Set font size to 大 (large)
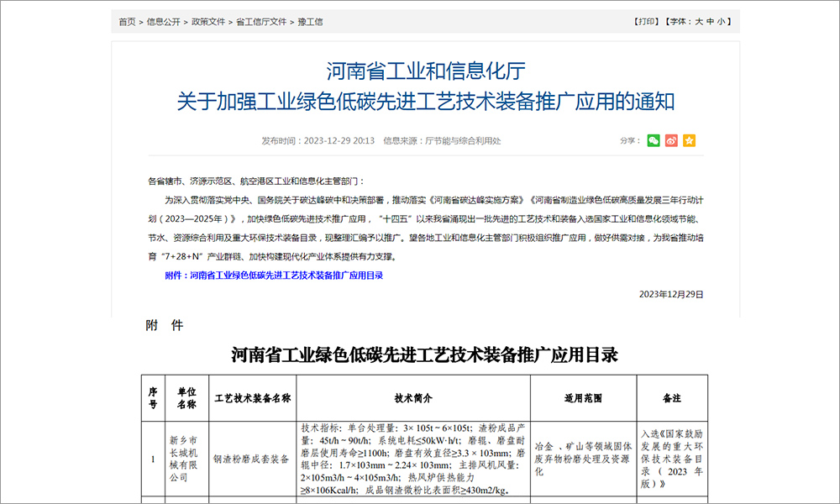Viewport: 840px width, 504px height. click(698, 20)
